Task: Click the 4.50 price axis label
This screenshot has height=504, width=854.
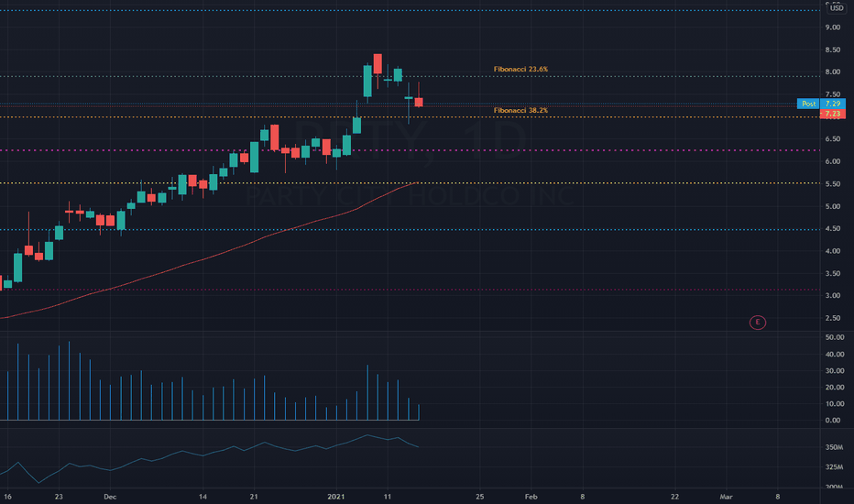Action: point(832,229)
